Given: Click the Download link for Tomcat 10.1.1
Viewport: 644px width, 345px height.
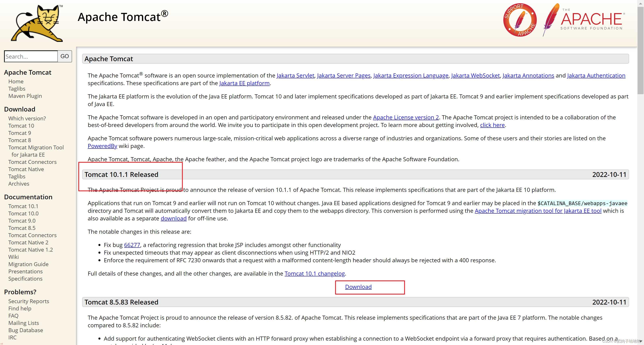Looking at the screenshot, I should point(358,287).
